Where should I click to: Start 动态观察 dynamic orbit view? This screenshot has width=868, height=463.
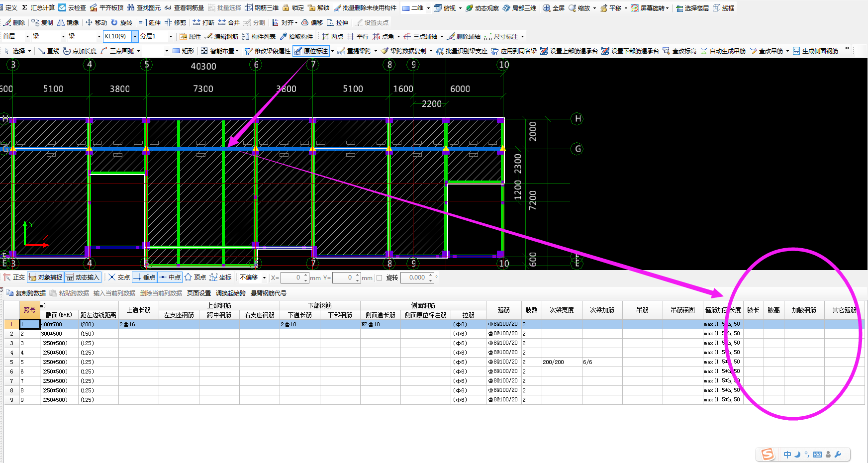482,8
